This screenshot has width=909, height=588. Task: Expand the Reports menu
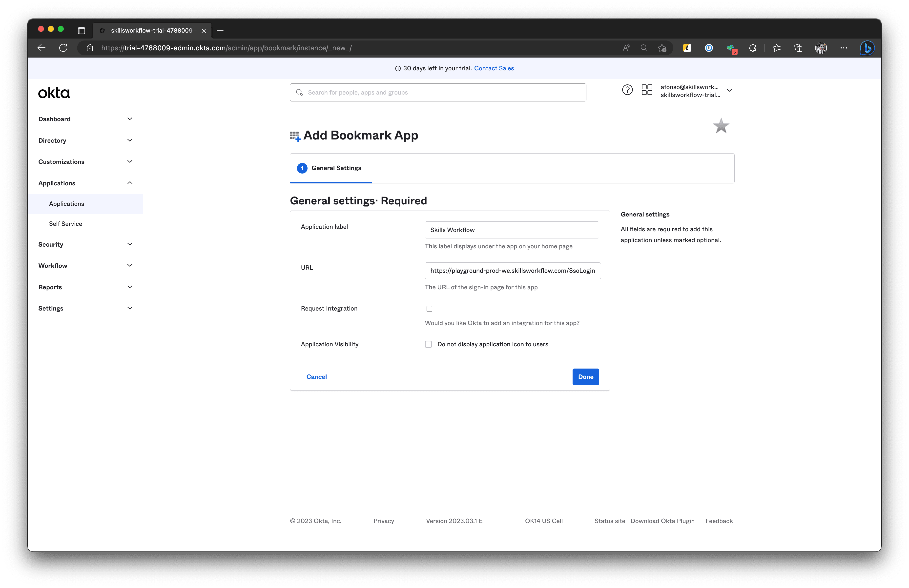85,287
